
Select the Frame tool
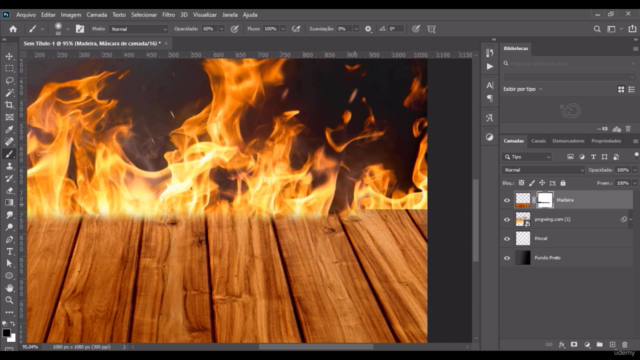pos(9,118)
